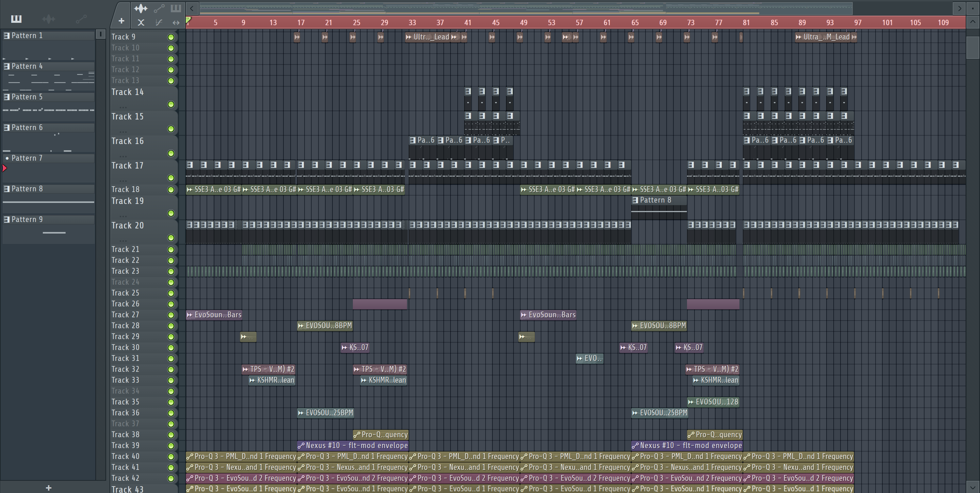The height and width of the screenshot is (493, 980).
Task: Select Track 26 header label
Action: (x=125, y=304)
